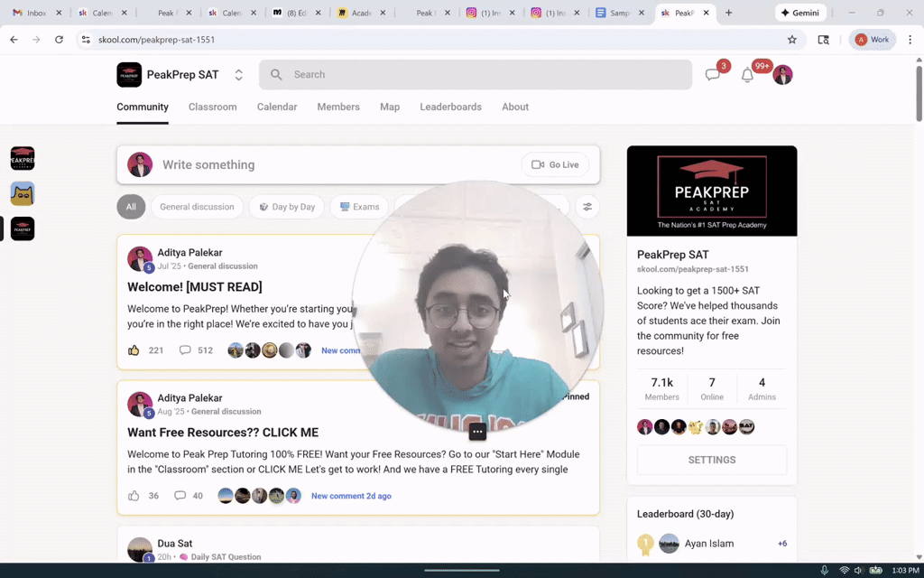Open the SETTINGS button in group card
Viewport: 924px width, 578px height.
[712, 460]
